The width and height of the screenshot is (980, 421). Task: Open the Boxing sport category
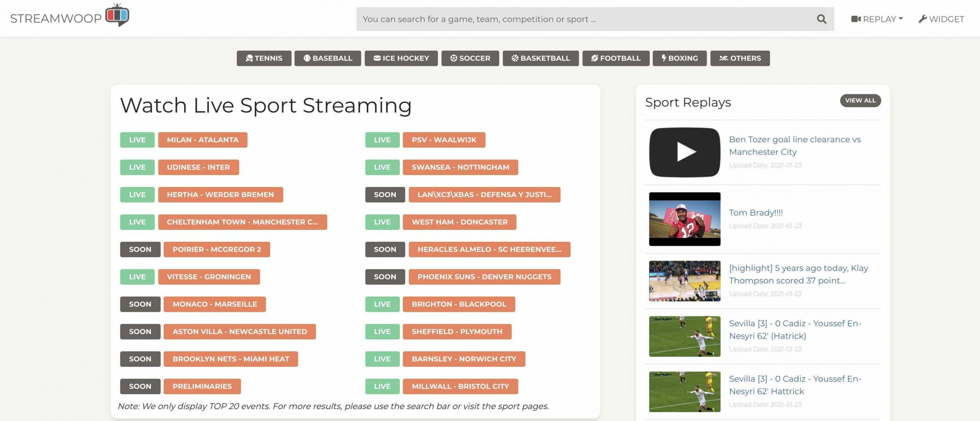tap(679, 58)
